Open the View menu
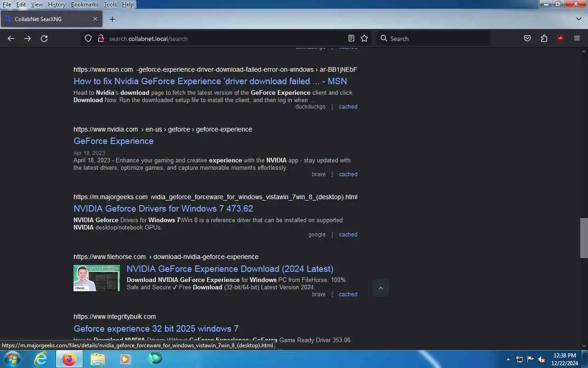Viewport: 588px width, 368px height. point(37,4)
